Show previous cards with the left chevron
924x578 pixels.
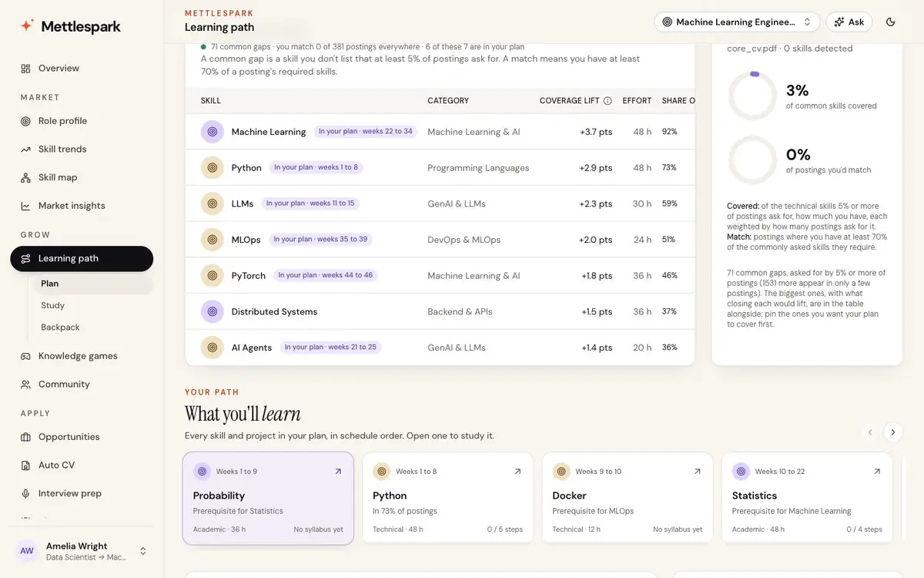pyautogui.click(x=870, y=432)
